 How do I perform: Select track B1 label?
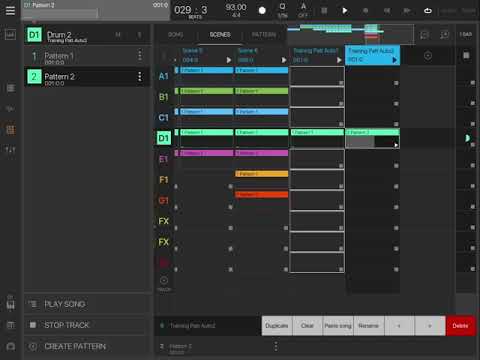pos(163,97)
